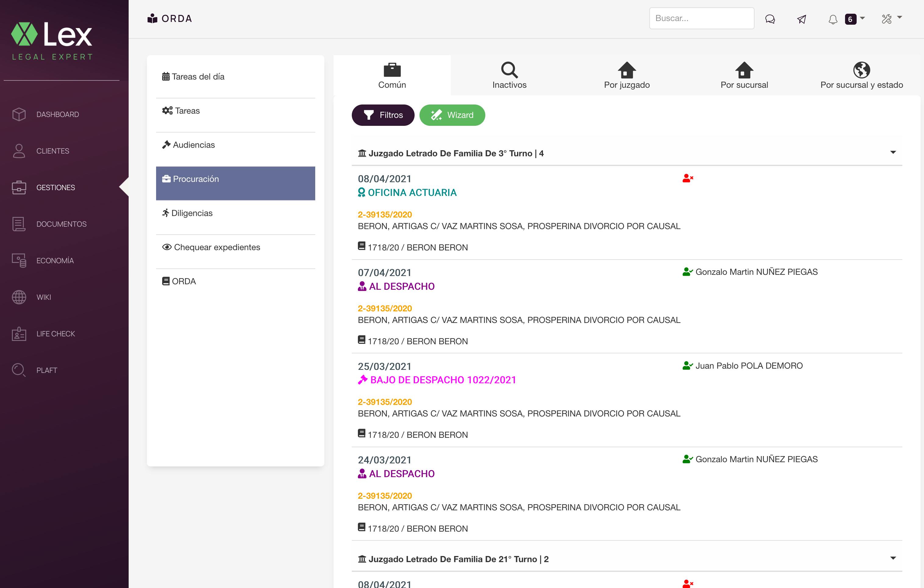Viewport: 924px width, 588px height.
Task: Open the notifications bell icon
Action: [833, 19]
